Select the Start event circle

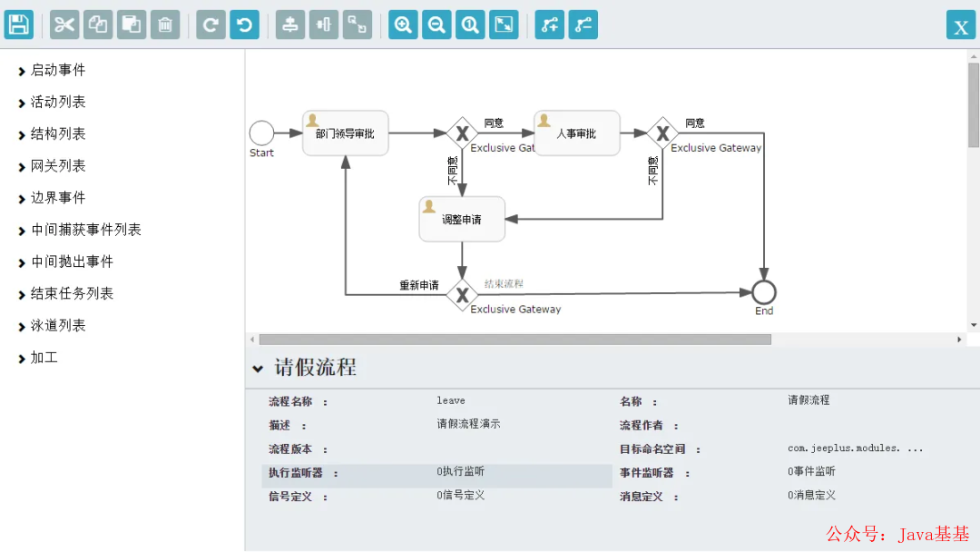[x=261, y=133]
